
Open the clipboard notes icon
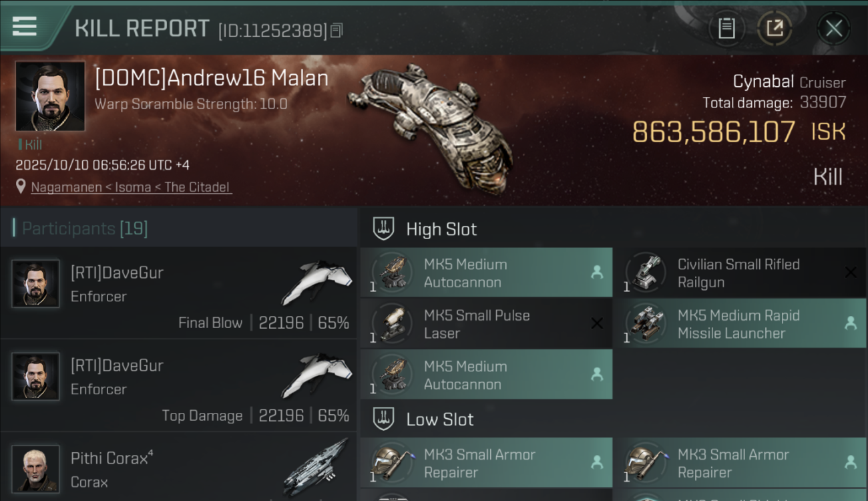(726, 28)
